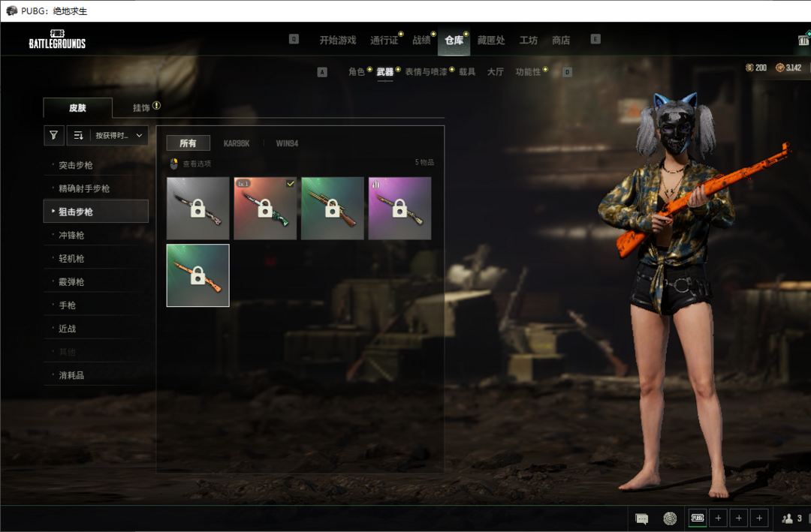Click the plus slot next to PUBG avatar
This screenshot has width=811, height=532.
click(x=718, y=518)
